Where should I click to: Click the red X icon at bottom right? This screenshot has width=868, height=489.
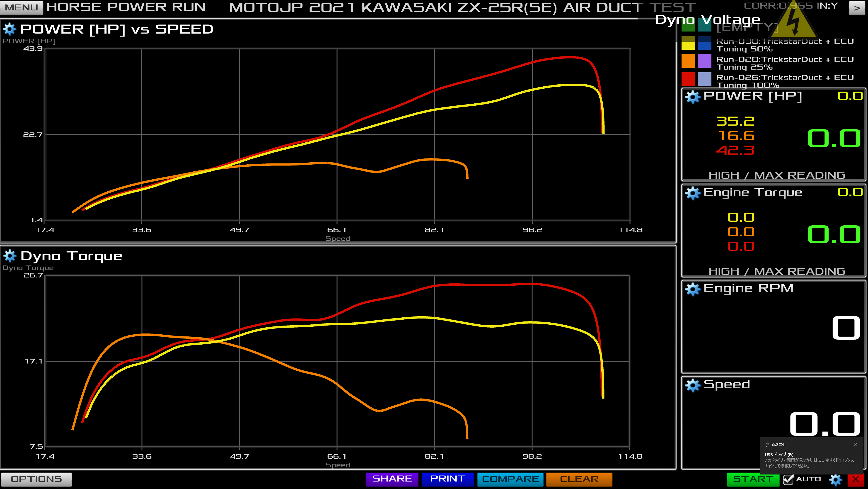(x=856, y=479)
